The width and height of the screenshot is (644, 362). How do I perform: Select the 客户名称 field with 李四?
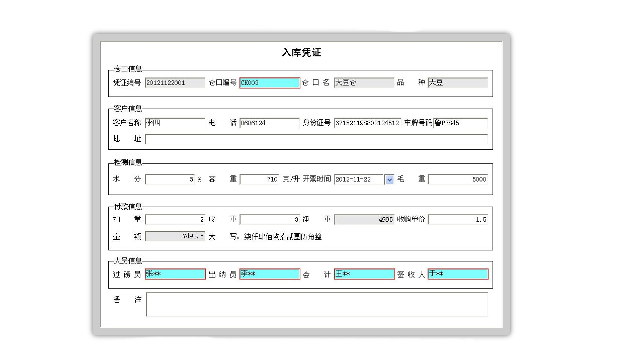pos(175,123)
